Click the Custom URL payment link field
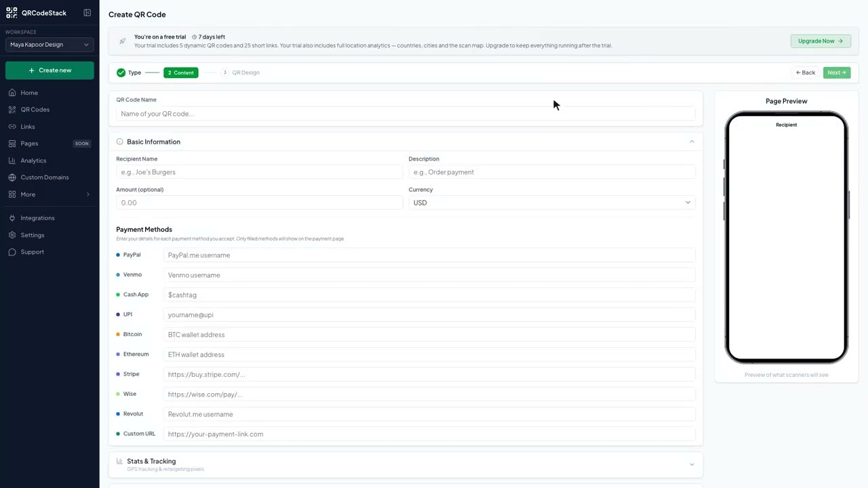This screenshot has width=868, height=488. [429, 434]
